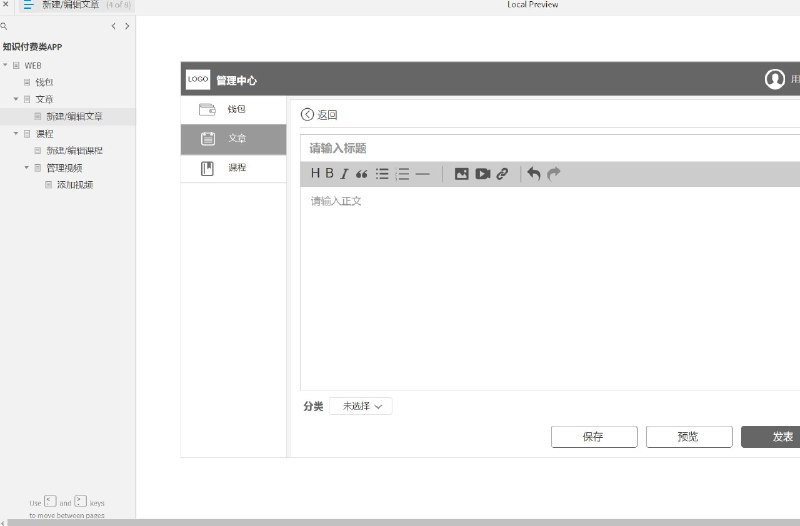Click the 发表 publish button
The height and width of the screenshot is (526, 800).
[x=770, y=437]
